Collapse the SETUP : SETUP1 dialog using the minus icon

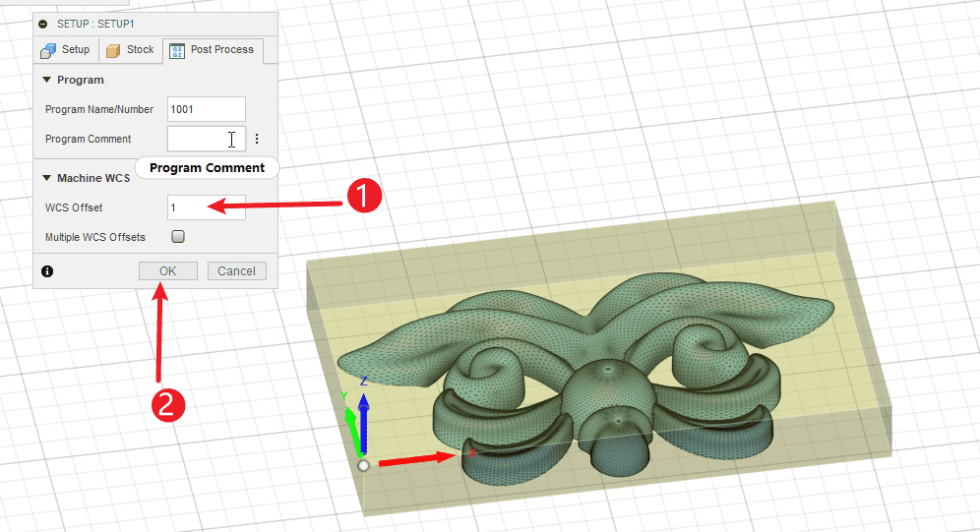coord(43,23)
